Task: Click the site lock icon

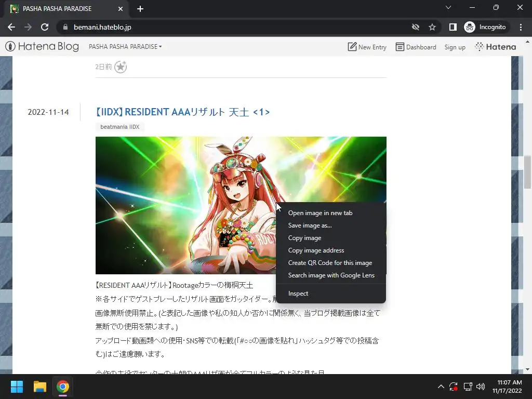Action: (x=65, y=27)
